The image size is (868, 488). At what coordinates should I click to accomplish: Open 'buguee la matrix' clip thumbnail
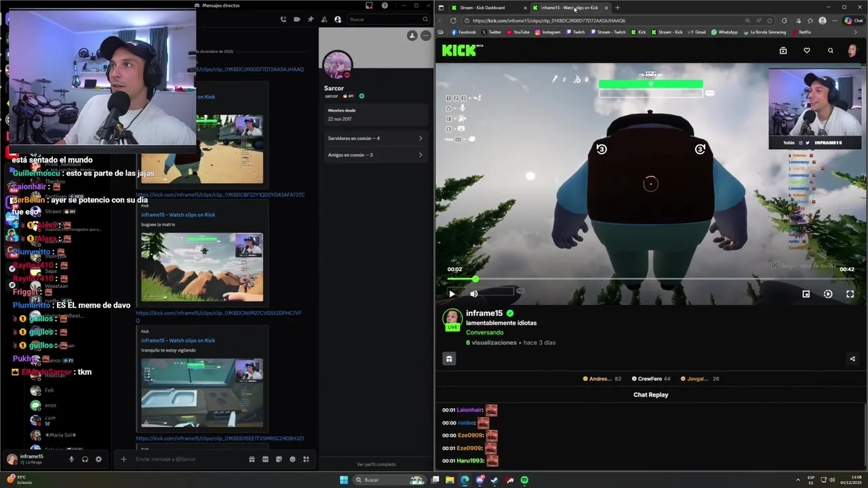click(x=202, y=267)
